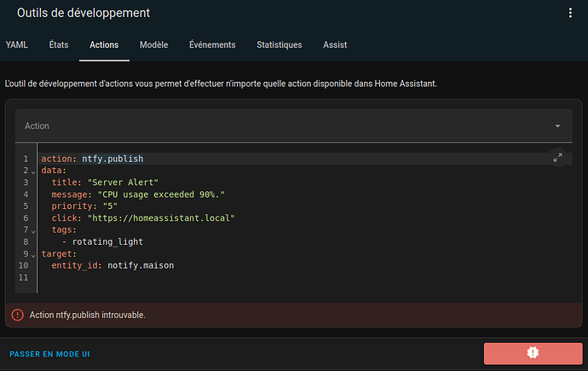This screenshot has width=588, height=371.
Task: Switch to the États tab
Action: [x=59, y=45]
